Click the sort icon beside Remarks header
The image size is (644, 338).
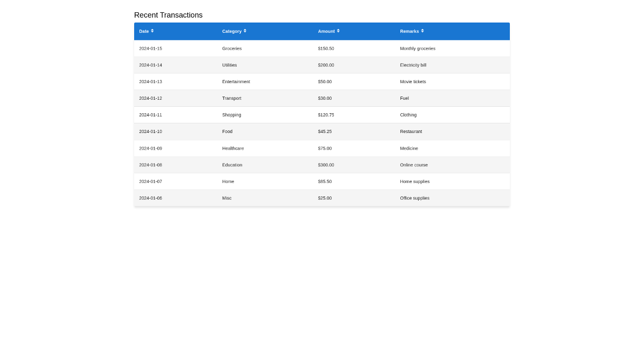pyautogui.click(x=422, y=31)
